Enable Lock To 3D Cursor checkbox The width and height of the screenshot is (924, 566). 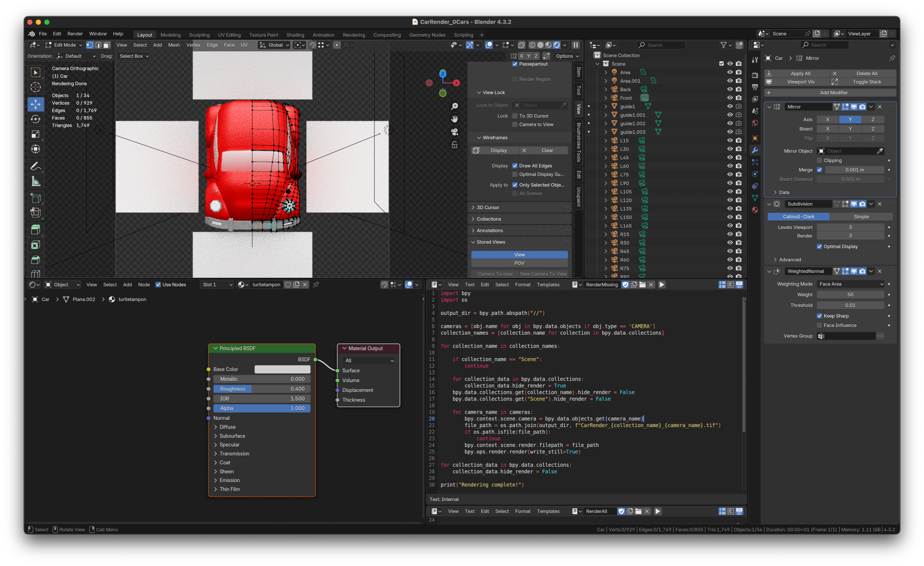click(515, 116)
